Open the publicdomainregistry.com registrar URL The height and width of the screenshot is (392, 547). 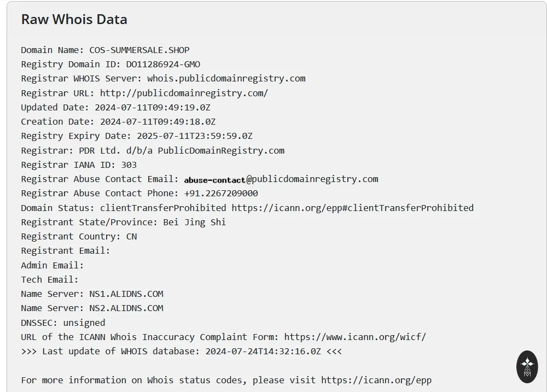tap(184, 93)
